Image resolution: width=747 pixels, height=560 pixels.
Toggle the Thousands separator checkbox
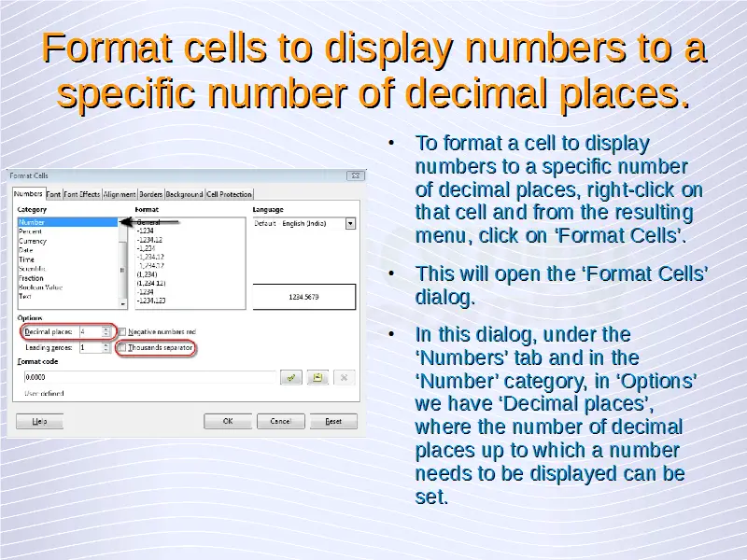pos(122,347)
